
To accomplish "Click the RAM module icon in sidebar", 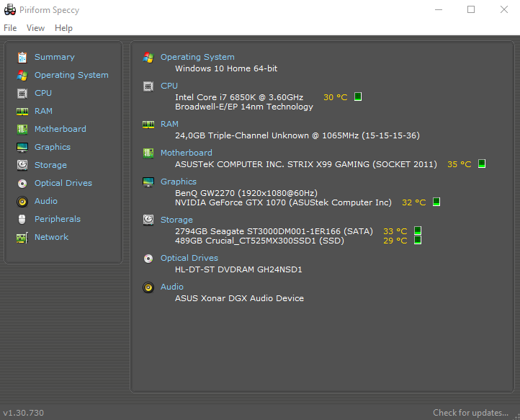I will click(x=22, y=111).
